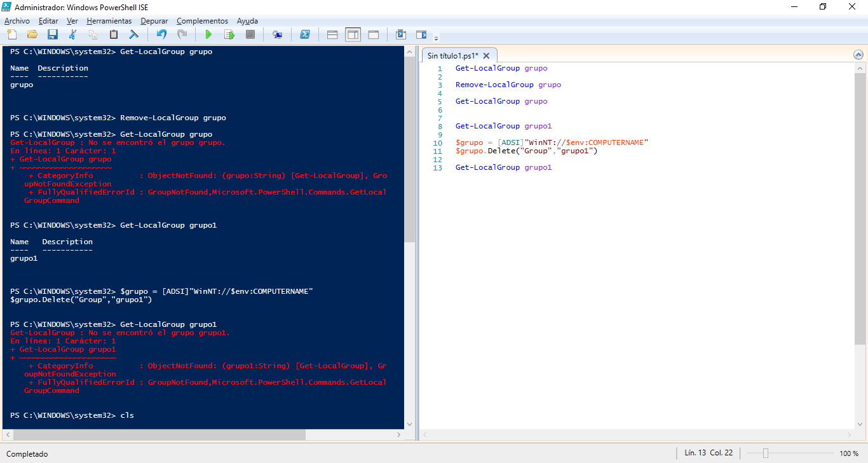Open the Archivo menu

(17, 21)
